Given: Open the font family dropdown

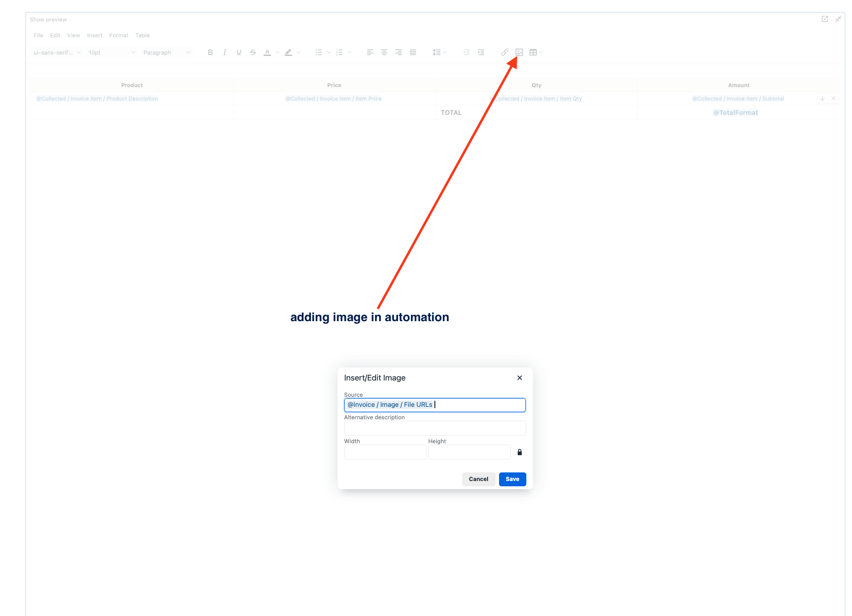Looking at the screenshot, I should (x=57, y=53).
